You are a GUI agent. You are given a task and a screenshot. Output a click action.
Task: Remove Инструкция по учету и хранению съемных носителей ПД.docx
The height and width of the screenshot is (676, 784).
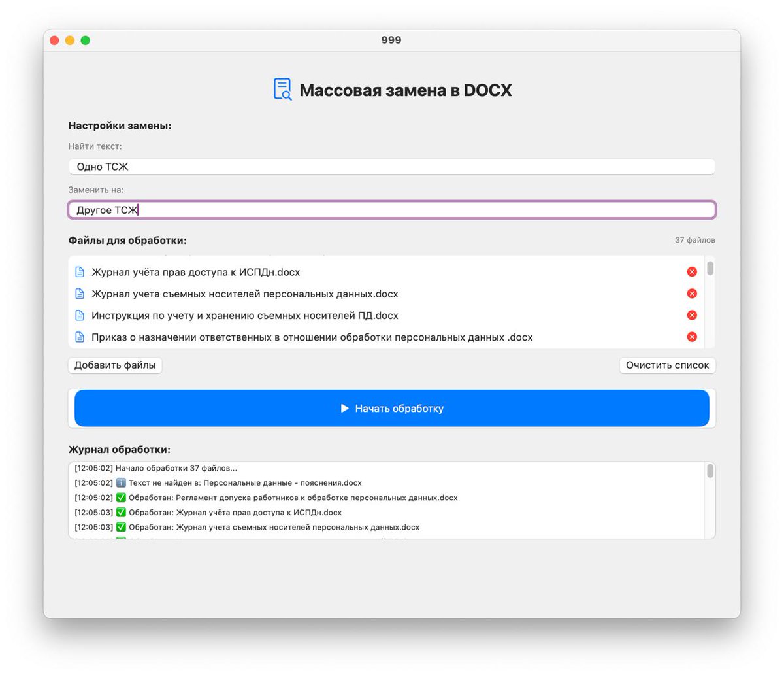[692, 315]
